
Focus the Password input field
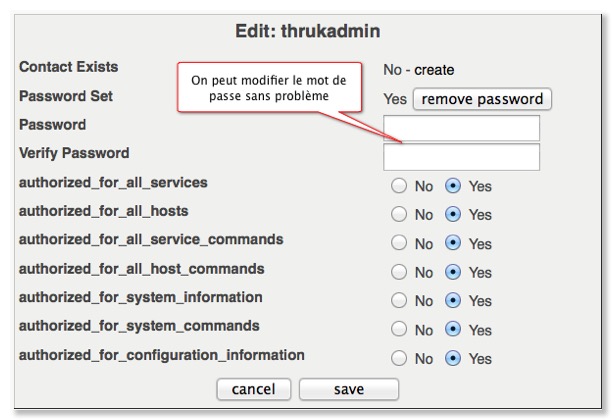[x=461, y=128]
